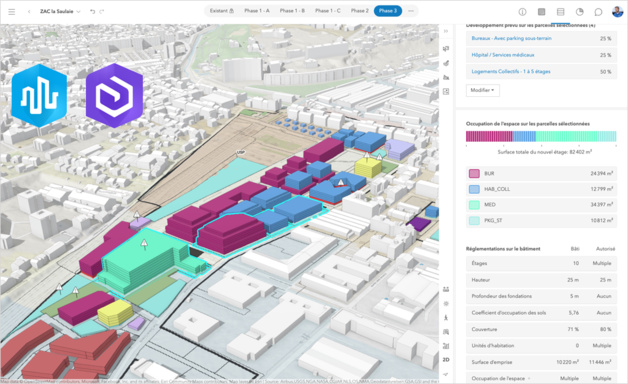Open the comments speech bubble
This screenshot has height=384, width=628.
coord(598,12)
